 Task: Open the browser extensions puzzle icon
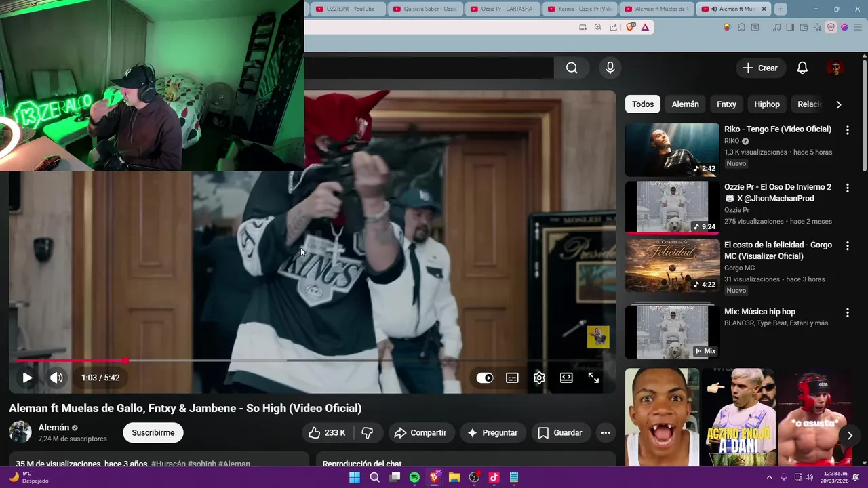tap(741, 27)
